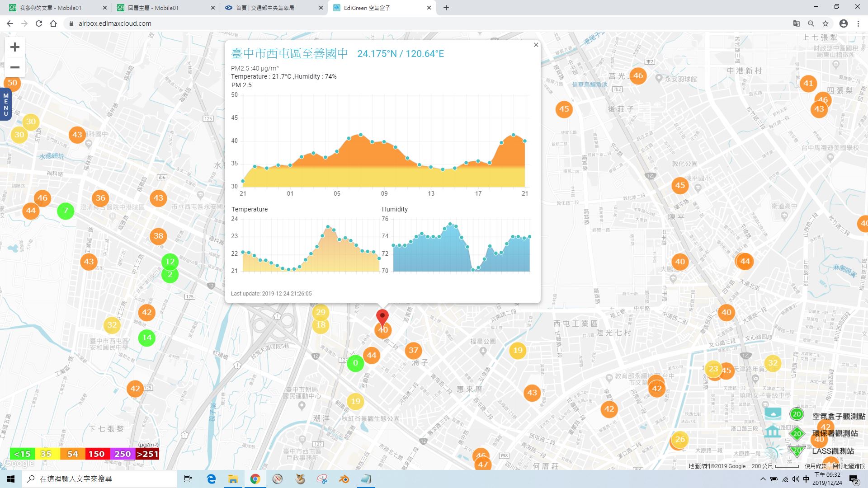This screenshot has height=488, width=868.
Task: Reload the current page
Action: pyautogui.click(x=39, y=23)
